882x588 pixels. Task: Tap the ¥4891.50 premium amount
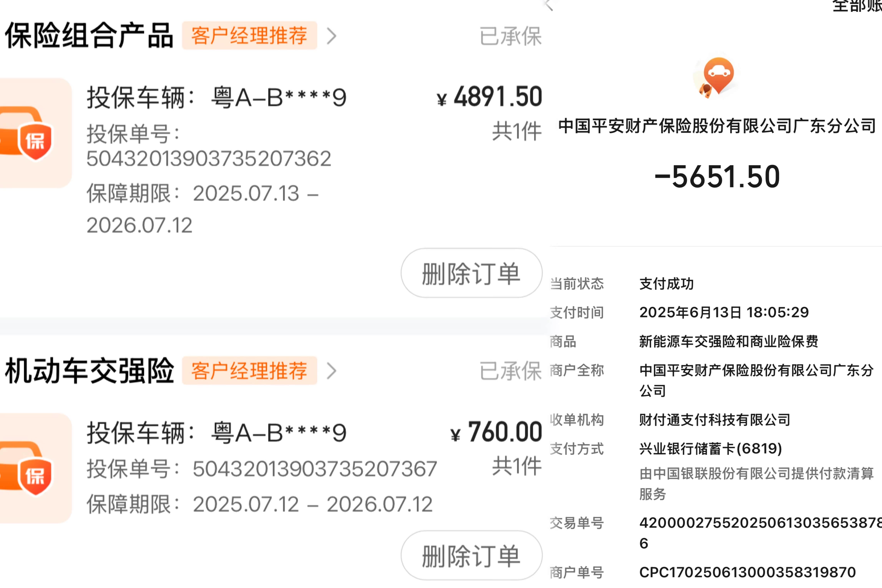(490, 97)
